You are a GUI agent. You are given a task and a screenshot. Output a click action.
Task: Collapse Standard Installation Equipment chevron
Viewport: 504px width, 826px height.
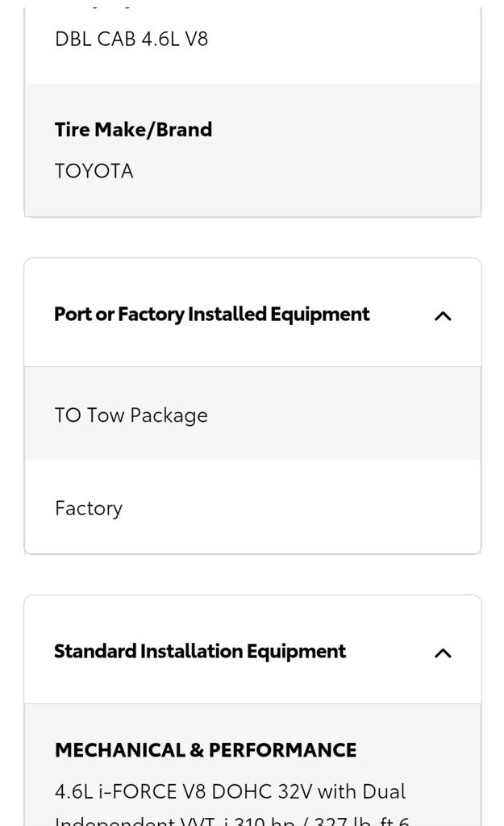coord(443,653)
